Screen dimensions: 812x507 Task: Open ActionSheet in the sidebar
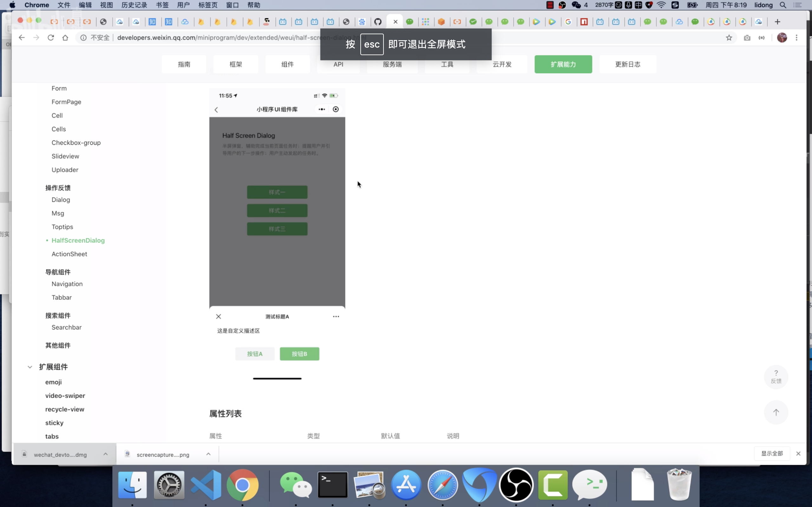pyautogui.click(x=69, y=254)
